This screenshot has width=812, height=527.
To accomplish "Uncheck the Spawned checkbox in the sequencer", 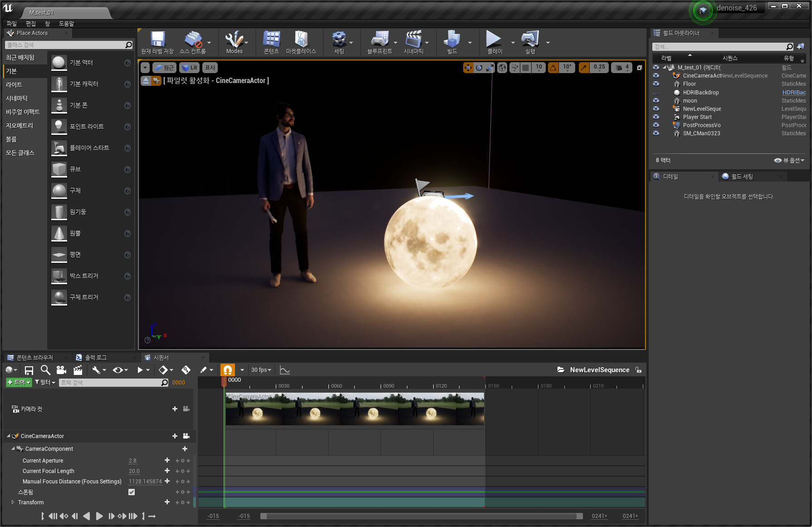I will coord(132,492).
